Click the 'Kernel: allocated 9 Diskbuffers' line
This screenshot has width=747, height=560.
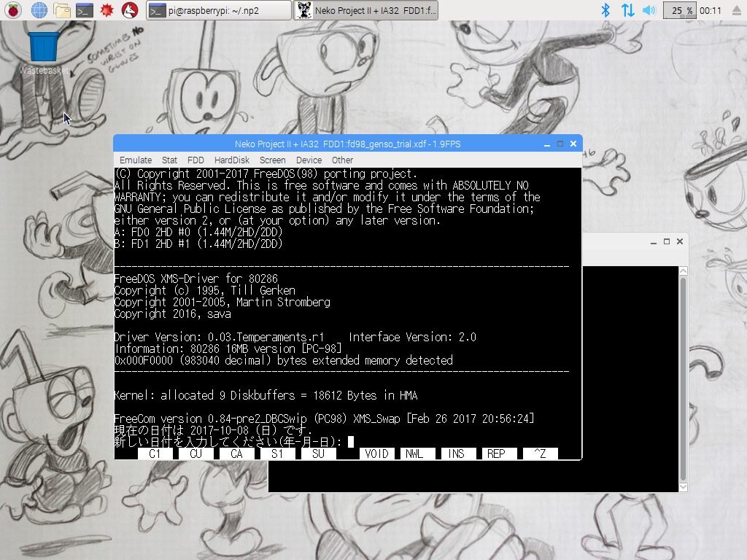point(266,395)
